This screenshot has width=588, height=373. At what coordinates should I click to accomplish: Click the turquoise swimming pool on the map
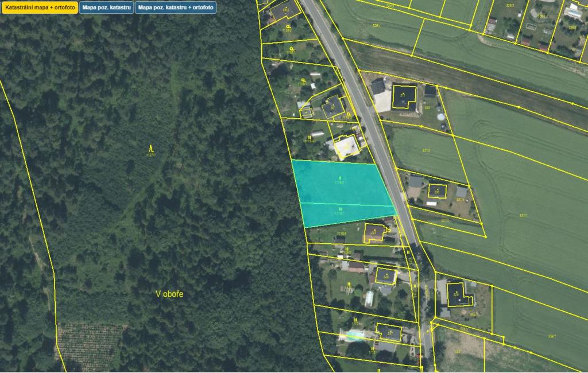click(354, 335)
